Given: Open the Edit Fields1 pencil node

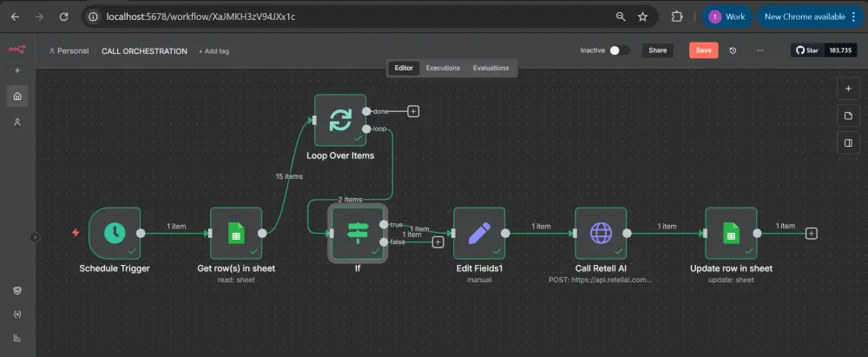Looking at the screenshot, I should pos(479,233).
